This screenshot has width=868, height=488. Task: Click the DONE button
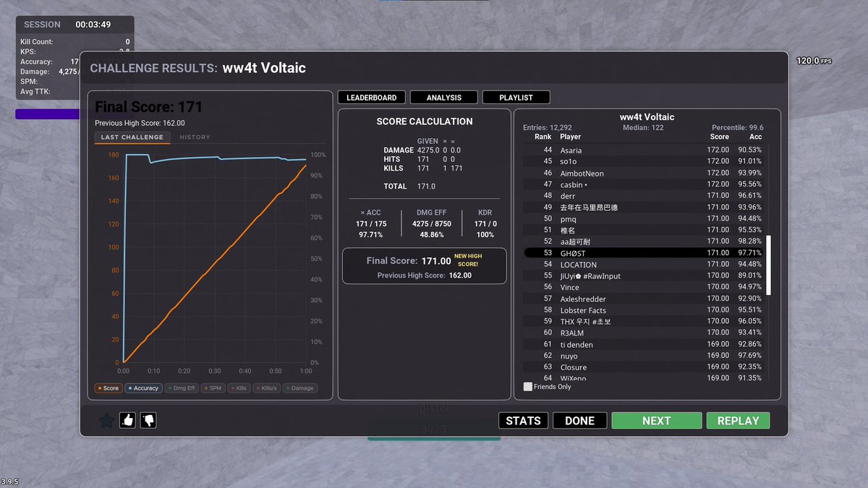pos(579,421)
